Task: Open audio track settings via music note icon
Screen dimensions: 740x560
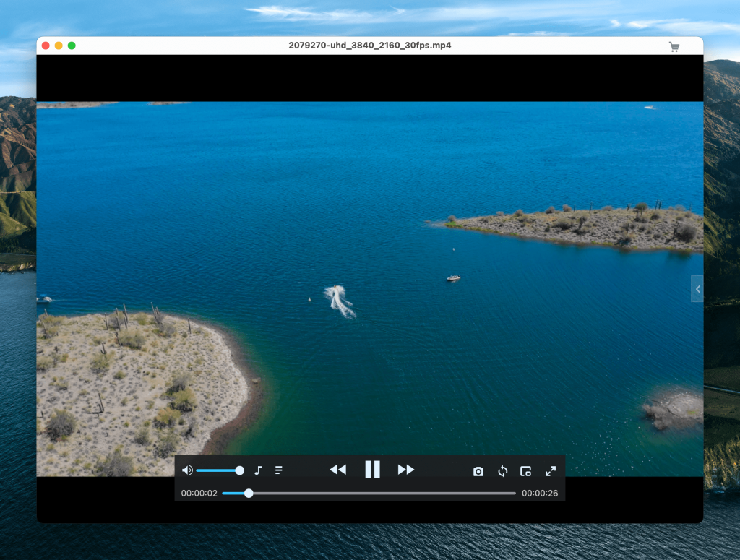Action: click(x=258, y=470)
